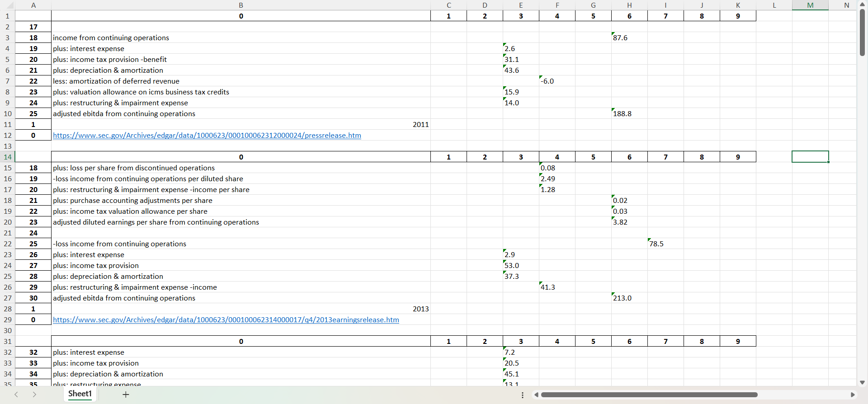Switch to Sheet1 tab
868x404 pixels.
click(80, 394)
